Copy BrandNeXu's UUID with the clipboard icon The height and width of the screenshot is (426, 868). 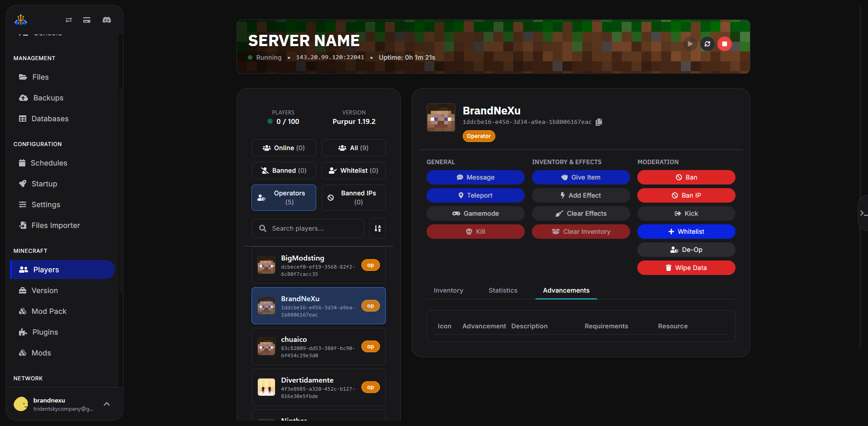pyautogui.click(x=599, y=122)
